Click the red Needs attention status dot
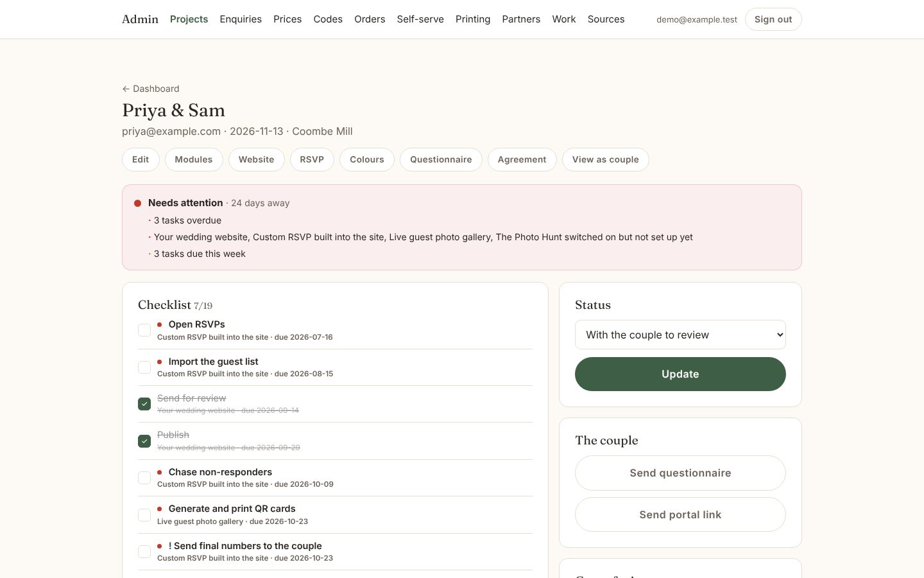The width and height of the screenshot is (924, 578). coord(137,203)
